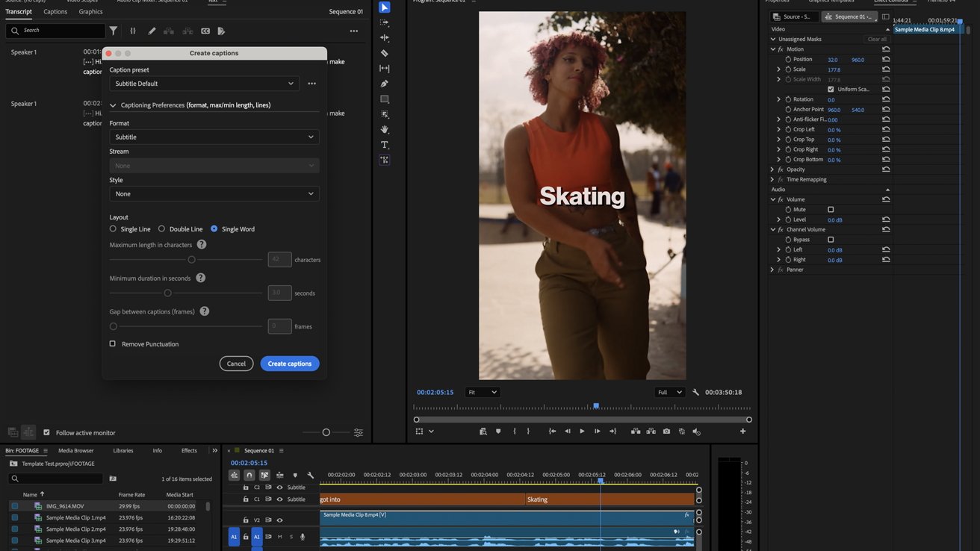Open the Libraries tab
The image size is (980, 551).
click(123, 451)
